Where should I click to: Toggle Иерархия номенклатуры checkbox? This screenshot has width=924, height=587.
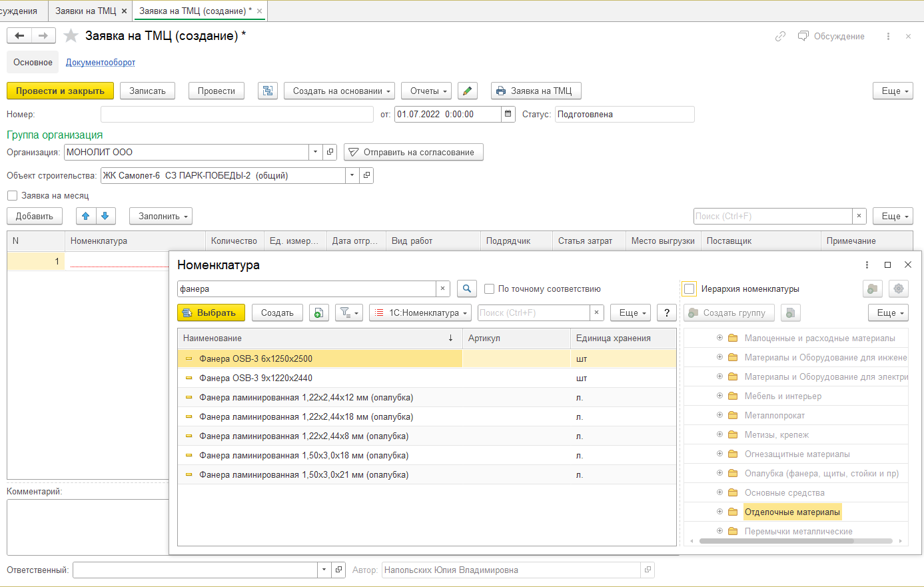point(690,289)
